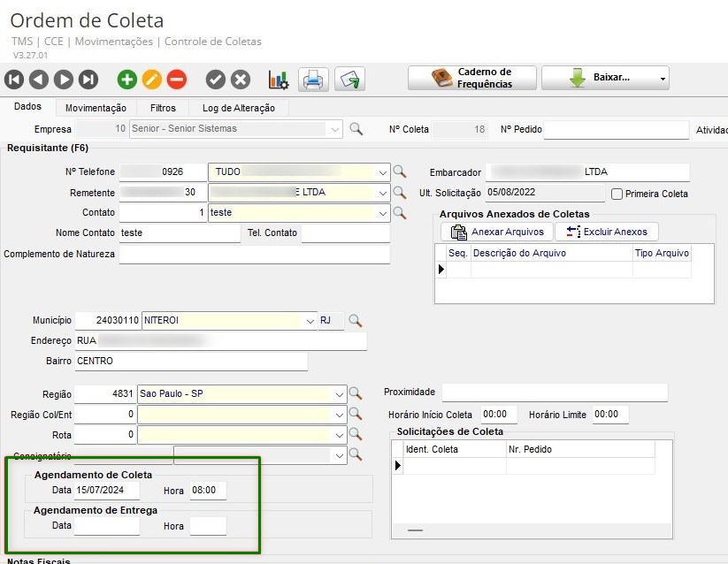The height and width of the screenshot is (564, 728).
Task: Click magnifier search beside Município field
Action: (356, 320)
